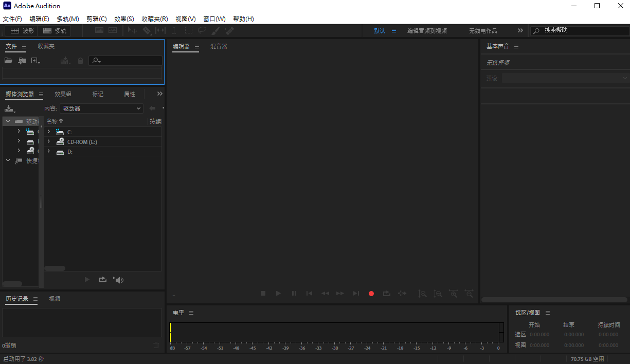Select the Spot Healing Brush tool

point(230,31)
